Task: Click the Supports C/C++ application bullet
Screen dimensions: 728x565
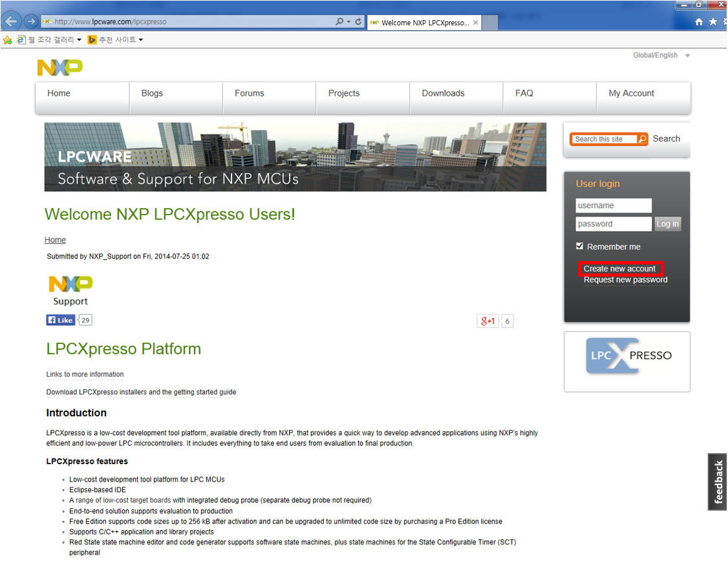Action: click(142, 532)
